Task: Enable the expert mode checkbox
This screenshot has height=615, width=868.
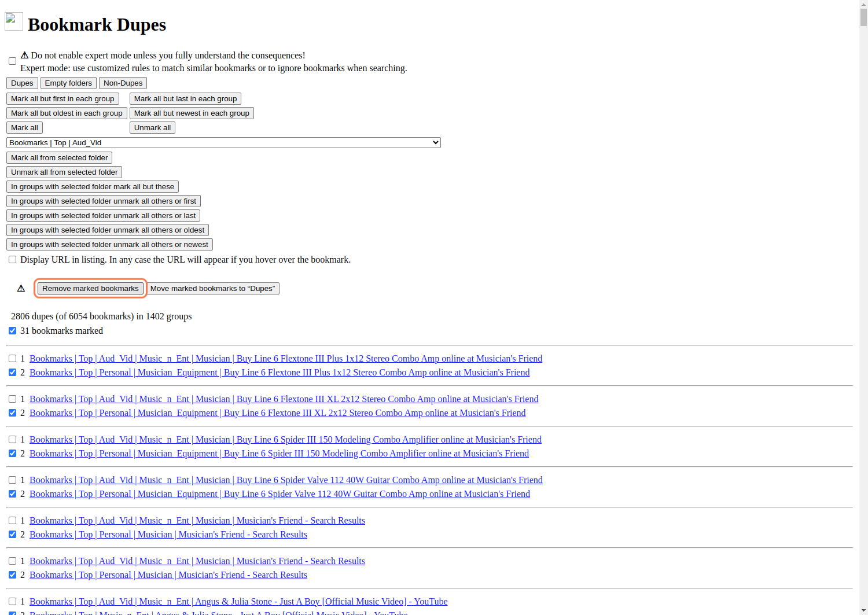Action: coord(12,61)
